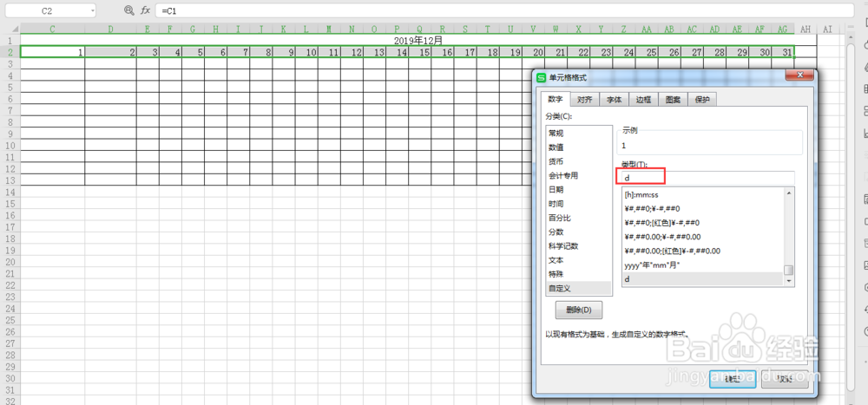The image size is (868, 405).
Task: Select row 2 header
Action: [x=10, y=52]
